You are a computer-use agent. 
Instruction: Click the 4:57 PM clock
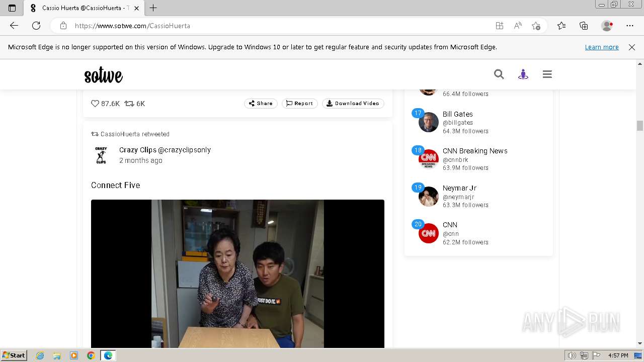[618, 355]
